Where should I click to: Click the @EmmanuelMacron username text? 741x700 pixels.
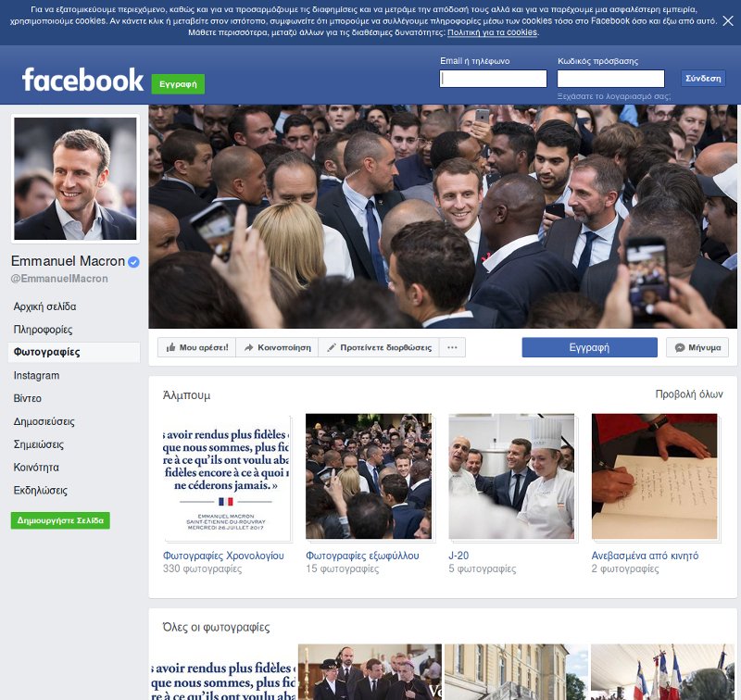(59, 279)
